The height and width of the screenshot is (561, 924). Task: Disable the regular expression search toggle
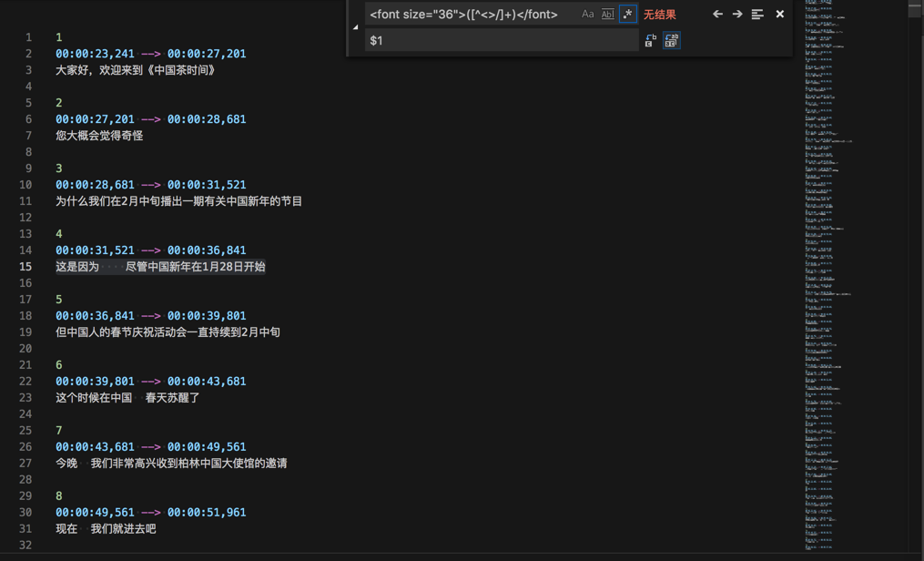(x=627, y=15)
